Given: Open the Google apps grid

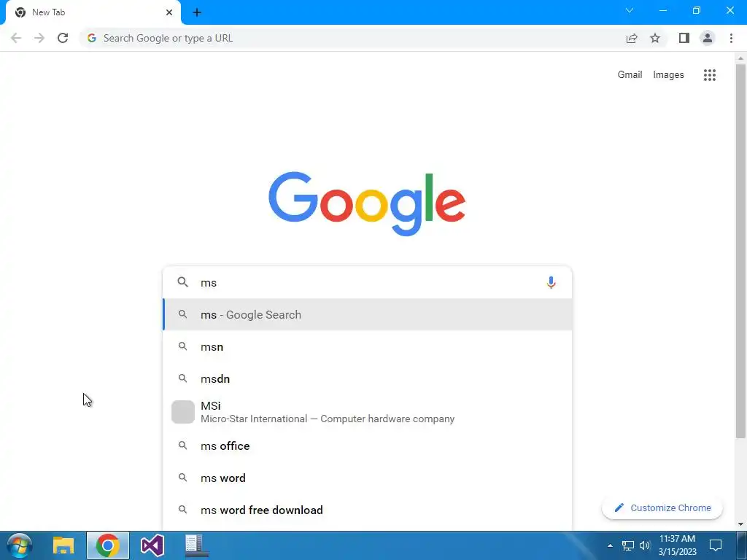Looking at the screenshot, I should 709,75.
